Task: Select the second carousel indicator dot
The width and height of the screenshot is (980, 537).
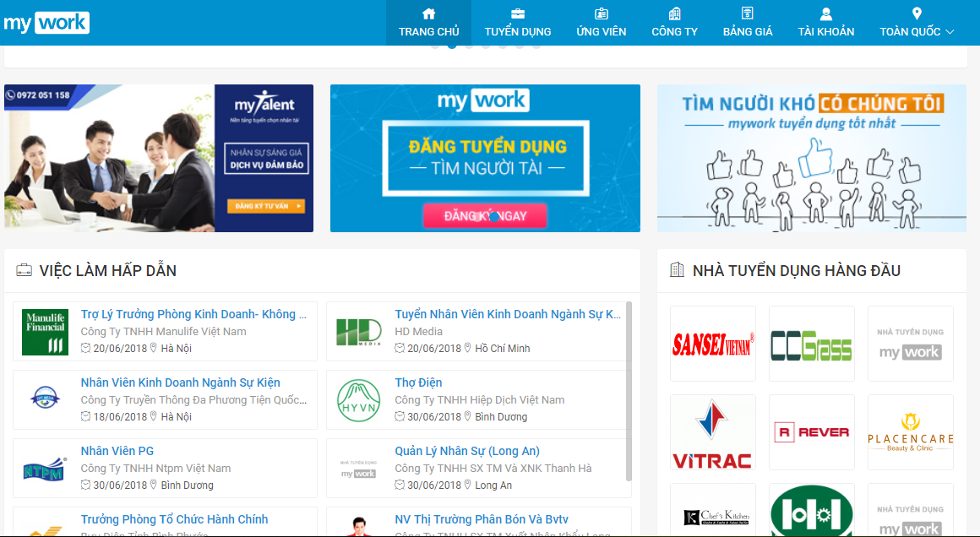Action: 452,46
